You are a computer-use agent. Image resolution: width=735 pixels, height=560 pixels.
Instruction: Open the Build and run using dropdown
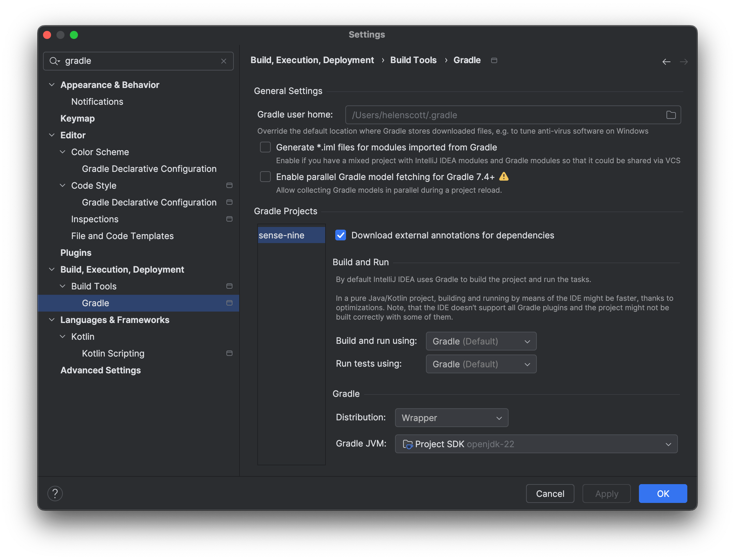(x=481, y=341)
